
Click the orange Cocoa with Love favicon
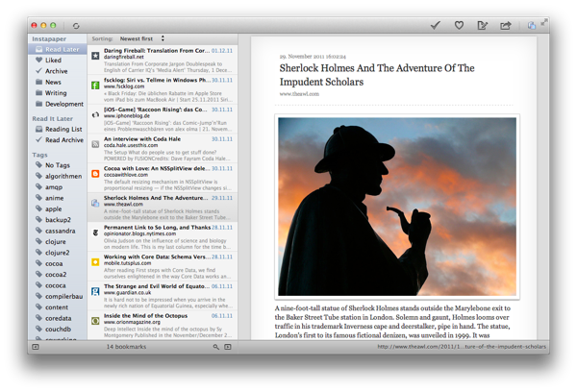pos(95,174)
